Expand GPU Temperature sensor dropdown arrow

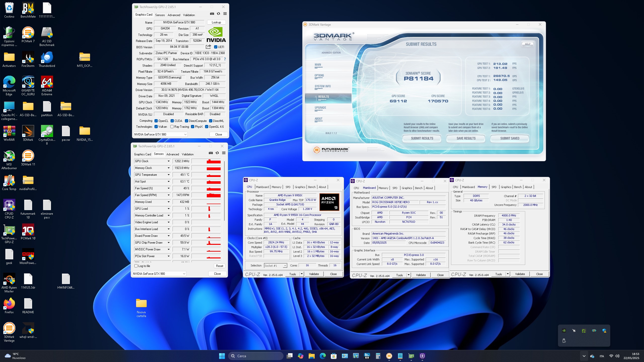tap(169, 175)
